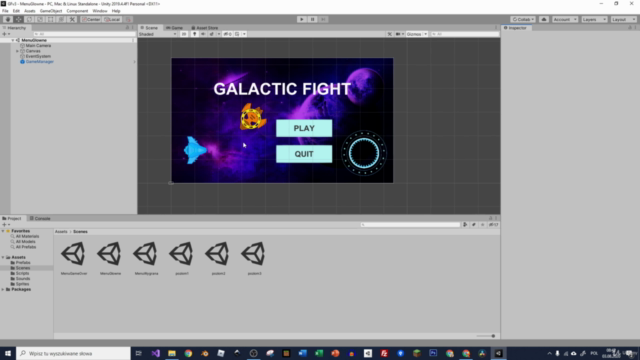Select EventSystem in Hierarchy
This screenshot has width=640, height=360.
coord(38,56)
